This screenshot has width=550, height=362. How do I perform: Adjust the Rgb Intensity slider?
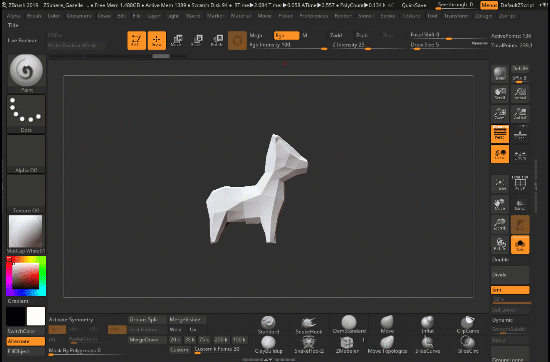click(x=288, y=45)
